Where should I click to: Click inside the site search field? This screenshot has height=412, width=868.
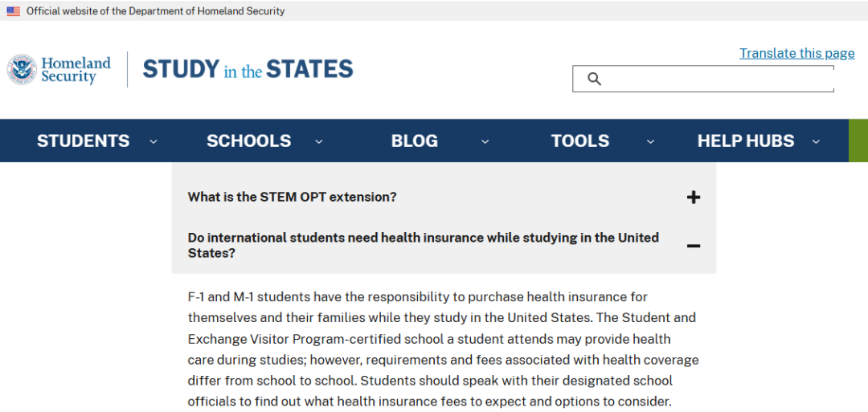click(715, 79)
